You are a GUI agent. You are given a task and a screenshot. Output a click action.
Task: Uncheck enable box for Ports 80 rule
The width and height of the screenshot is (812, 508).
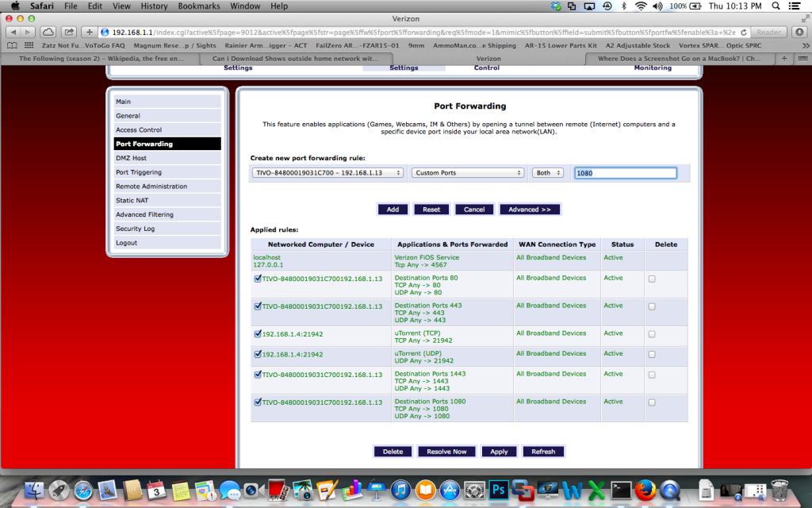(x=258, y=279)
